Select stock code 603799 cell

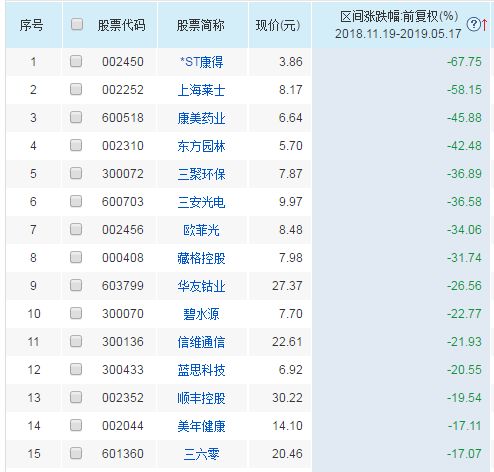123,286
